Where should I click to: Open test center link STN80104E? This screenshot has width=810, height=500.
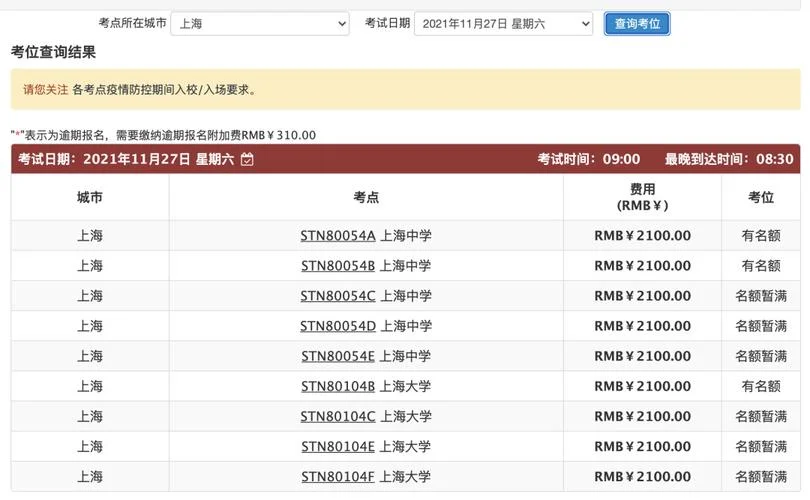pos(338,446)
